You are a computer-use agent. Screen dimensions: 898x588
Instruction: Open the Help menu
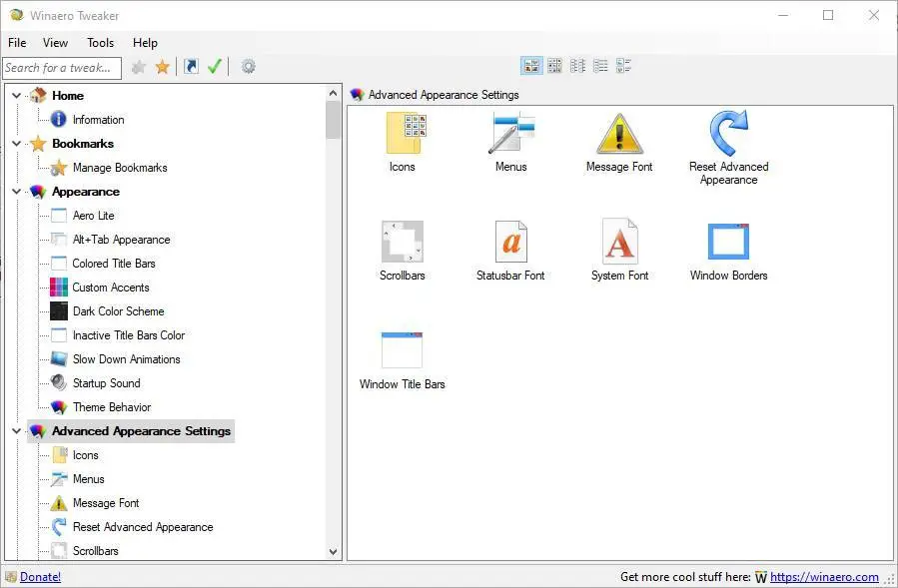145,43
